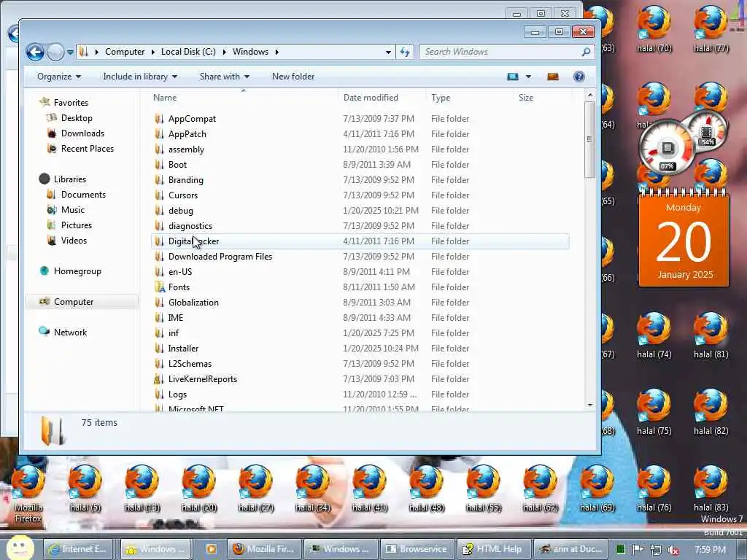Open the Share with menu
The width and height of the screenshot is (747, 560).
[225, 77]
